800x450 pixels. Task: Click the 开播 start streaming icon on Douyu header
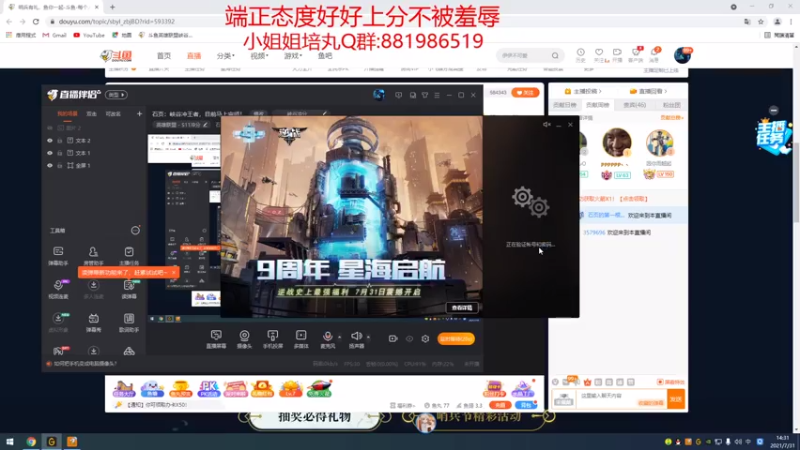(x=617, y=55)
